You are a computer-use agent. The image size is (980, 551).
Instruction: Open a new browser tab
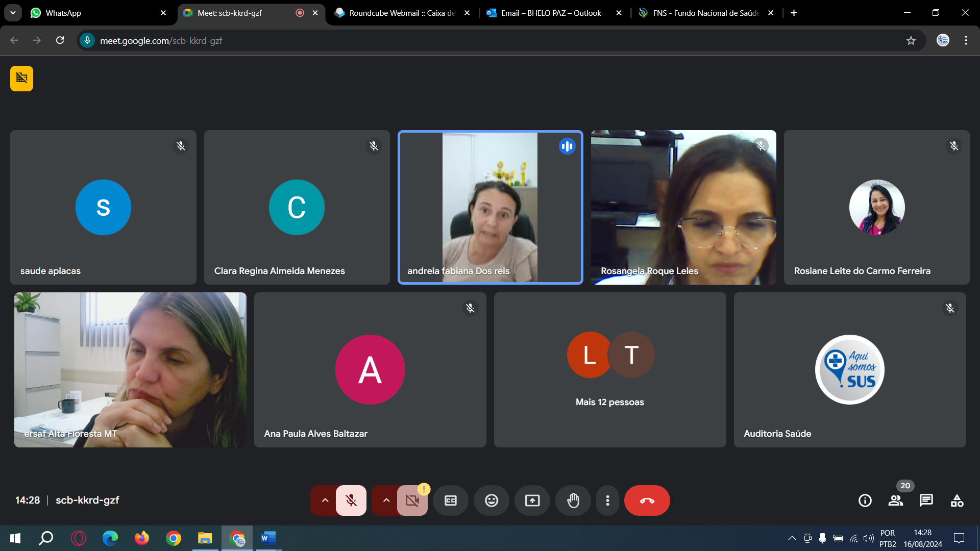794,13
